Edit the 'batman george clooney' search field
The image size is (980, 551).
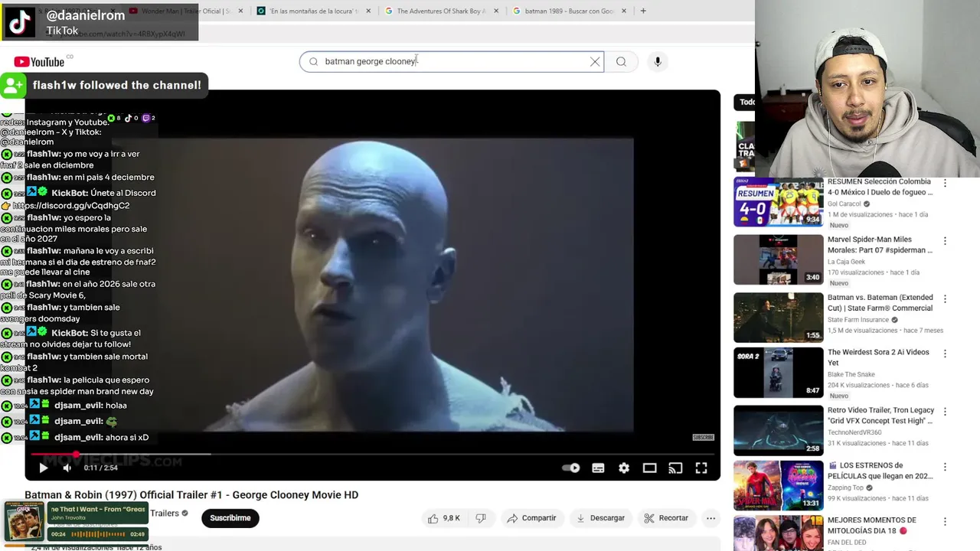pos(452,61)
